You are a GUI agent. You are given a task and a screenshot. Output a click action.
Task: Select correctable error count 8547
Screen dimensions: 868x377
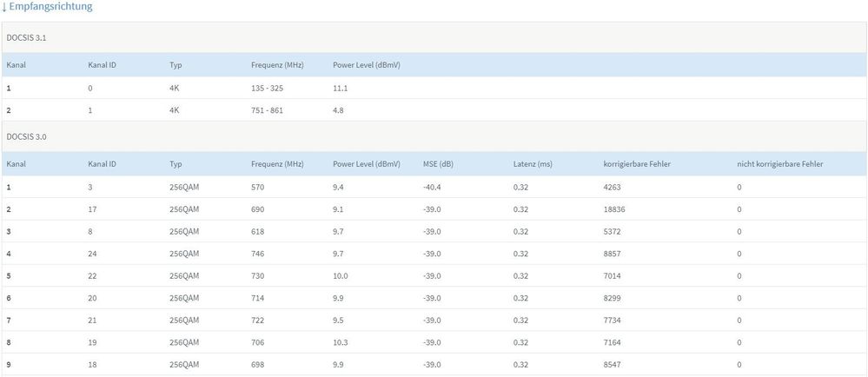tap(613, 365)
